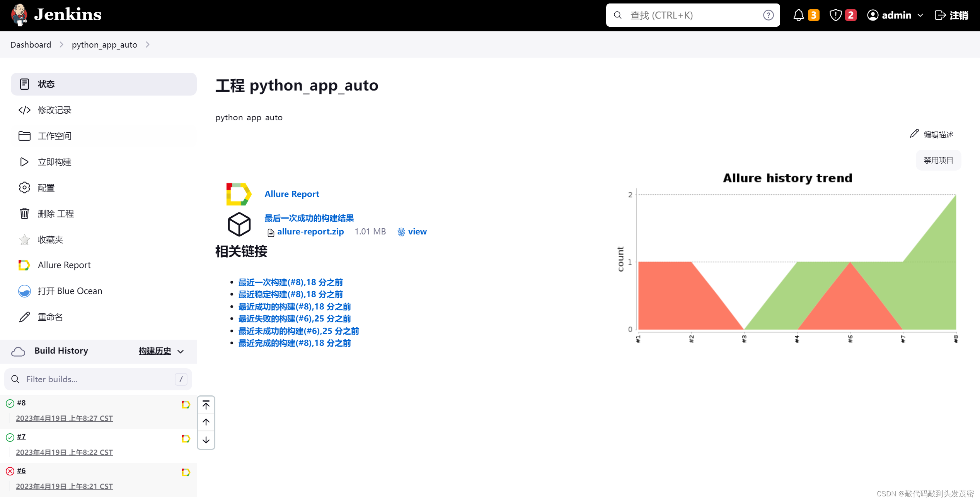Click the gear icon for 配置
Screen dimensions: 980x501
(24, 188)
